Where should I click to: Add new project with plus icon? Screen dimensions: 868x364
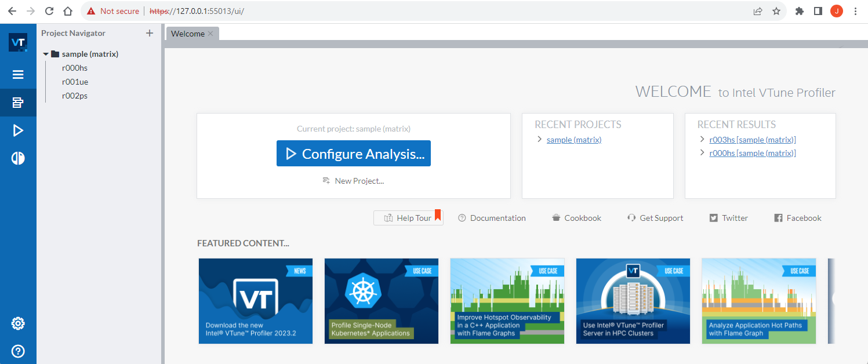coord(150,33)
